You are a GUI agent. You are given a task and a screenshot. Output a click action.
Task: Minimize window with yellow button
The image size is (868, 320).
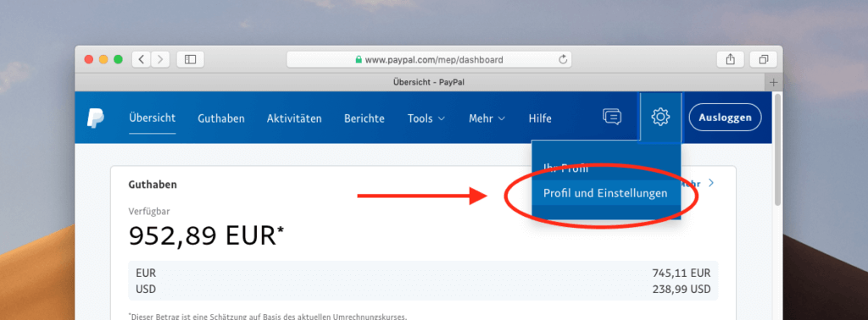point(103,59)
